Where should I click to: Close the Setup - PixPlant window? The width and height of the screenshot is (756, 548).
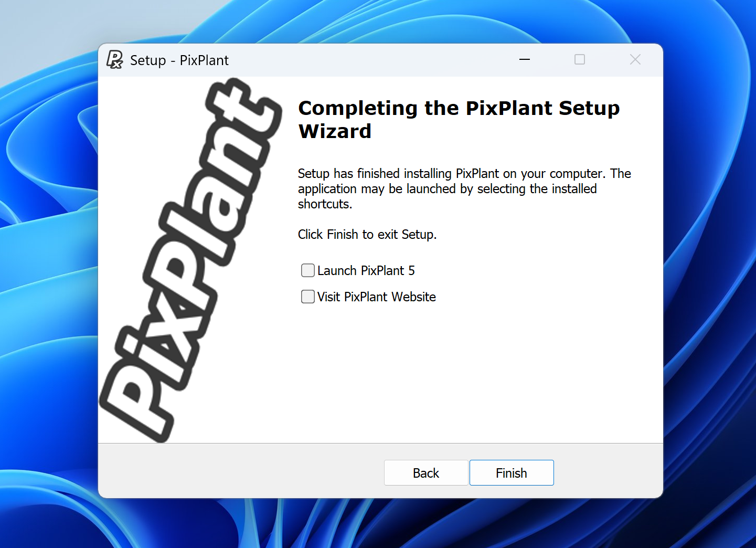point(635,60)
